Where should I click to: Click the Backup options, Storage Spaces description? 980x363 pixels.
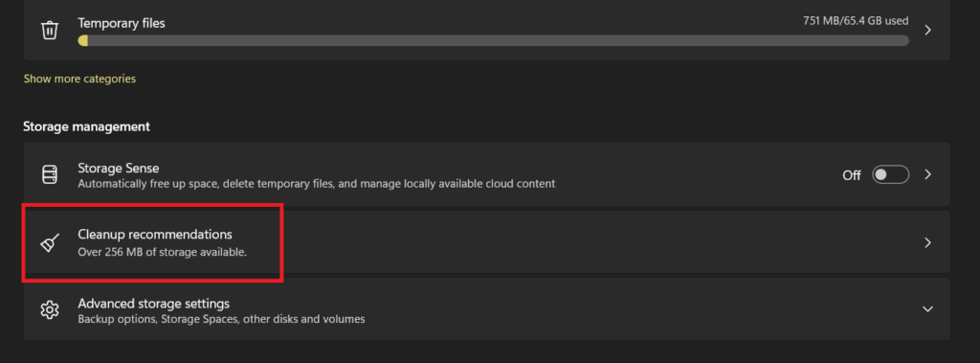[221, 319]
